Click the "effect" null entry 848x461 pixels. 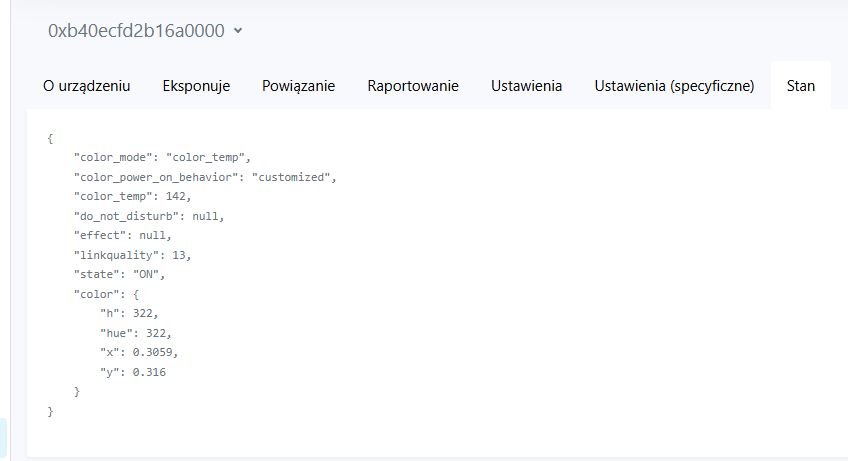tap(122, 235)
